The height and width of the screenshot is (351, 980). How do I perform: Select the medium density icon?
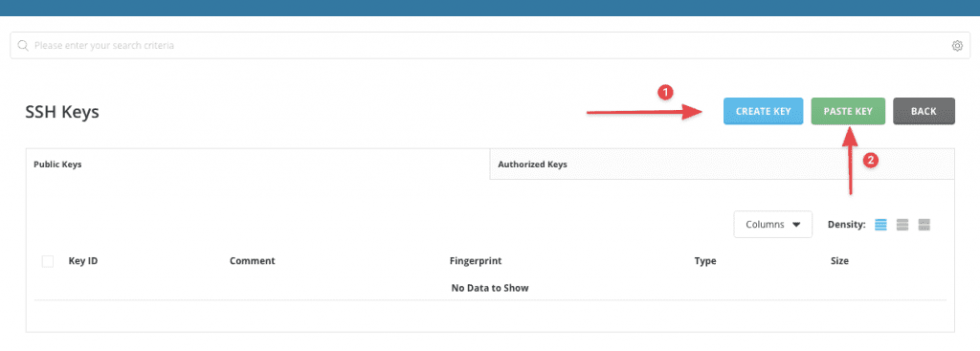(902, 225)
